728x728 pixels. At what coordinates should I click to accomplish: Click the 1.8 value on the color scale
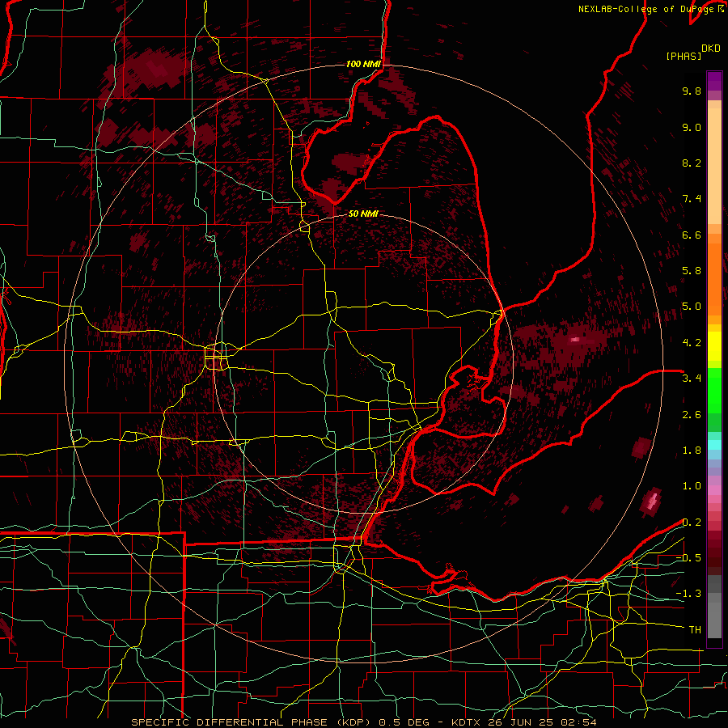click(692, 451)
